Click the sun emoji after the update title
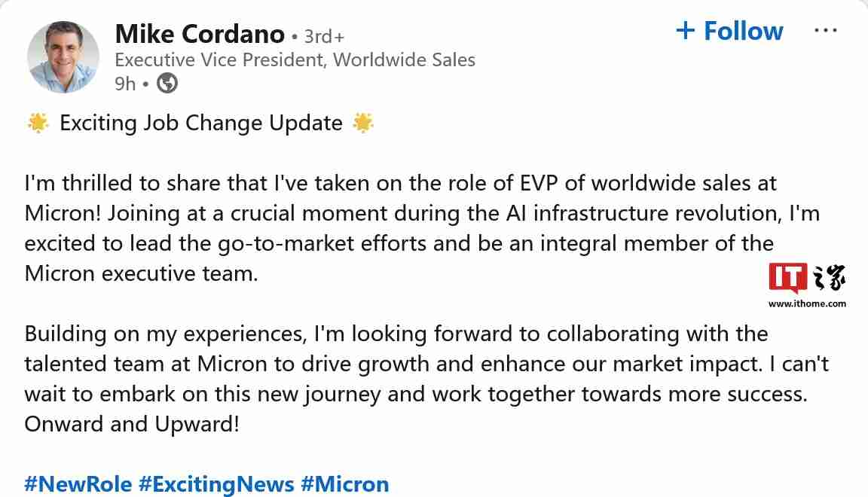 pyautogui.click(x=362, y=123)
